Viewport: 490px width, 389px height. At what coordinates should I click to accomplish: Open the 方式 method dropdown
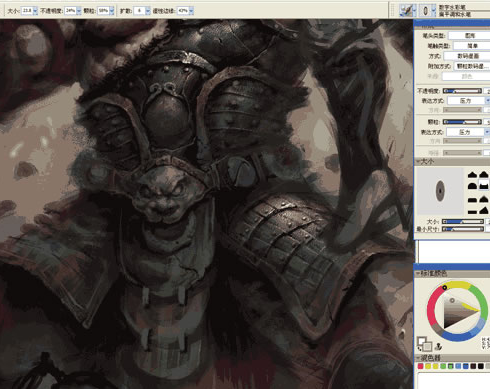tap(467, 56)
